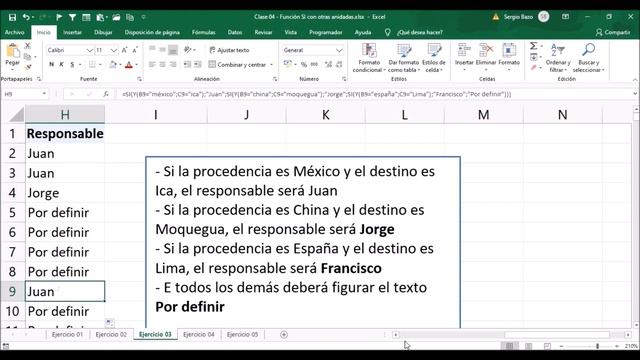Click the Pegar (paste) clipboard icon
The width and height of the screenshot is (640, 360).
pos(13,52)
